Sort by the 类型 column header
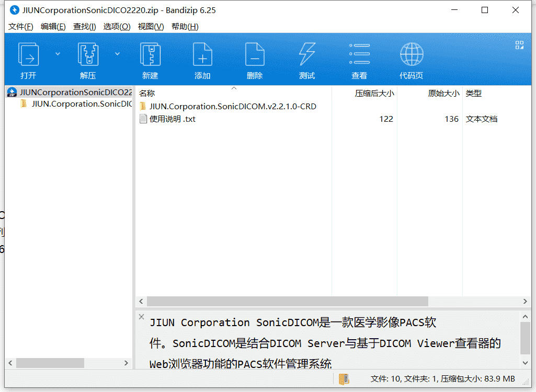Image resolution: width=536 pixels, height=392 pixels. tap(497, 94)
